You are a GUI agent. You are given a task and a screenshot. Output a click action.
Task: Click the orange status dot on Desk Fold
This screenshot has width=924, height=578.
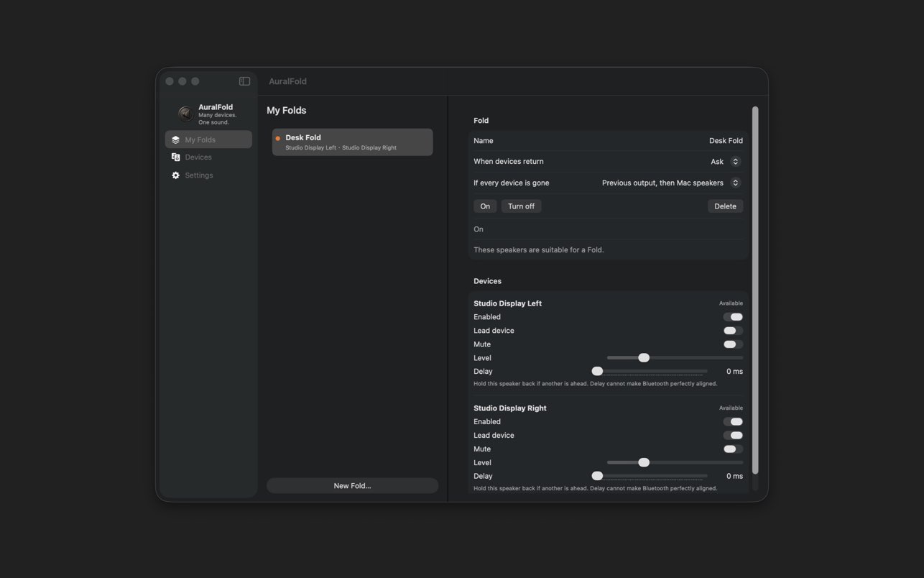pos(277,138)
